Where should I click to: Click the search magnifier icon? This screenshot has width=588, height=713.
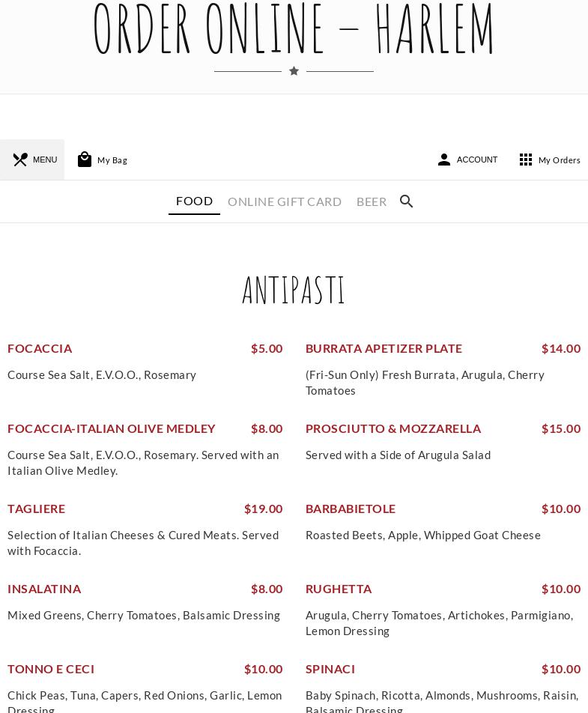pyautogui.click(x=407, y=201)
